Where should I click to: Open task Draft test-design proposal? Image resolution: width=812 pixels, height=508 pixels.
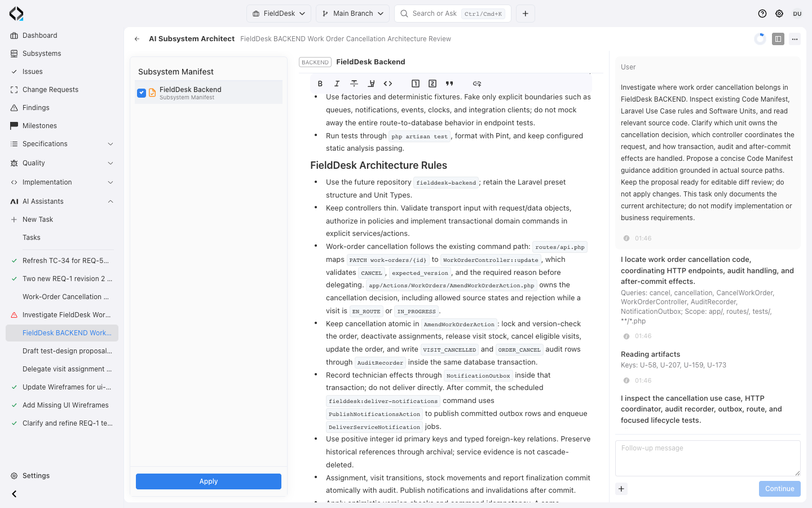pyautogui.click(x=62, y=351)
